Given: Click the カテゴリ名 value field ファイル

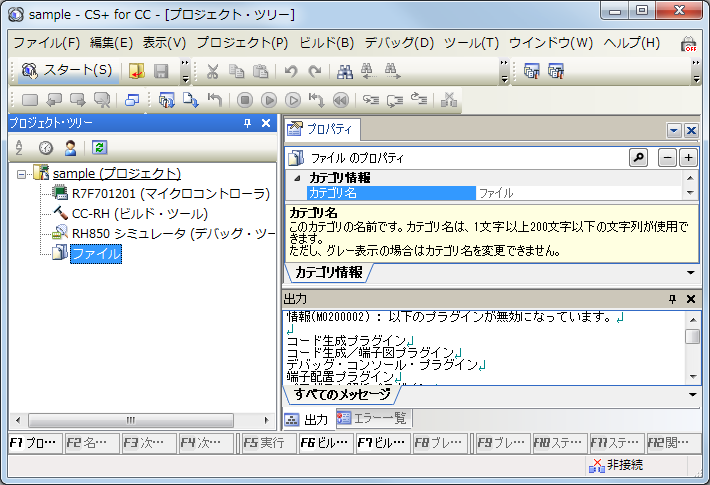Looking at the screenshot, I should (x=579, y=193).
